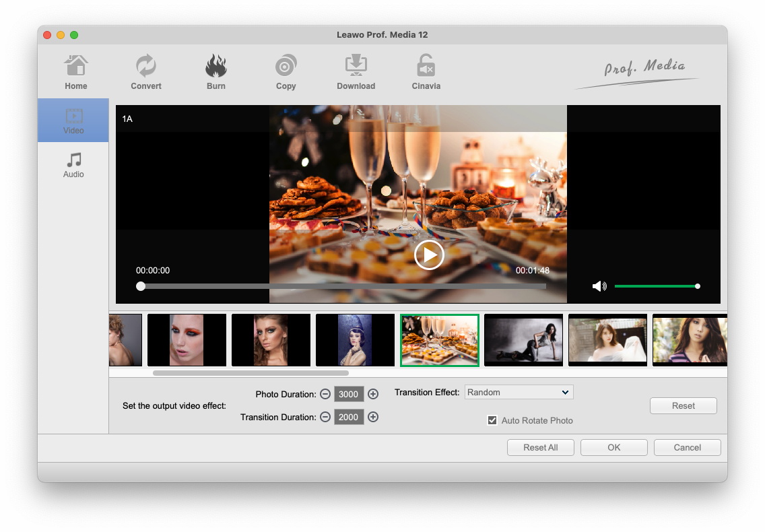Toggle the Auto Rotate Photo checkbox
The height and width of the screenshot is (532, 765).
[492, 420]
